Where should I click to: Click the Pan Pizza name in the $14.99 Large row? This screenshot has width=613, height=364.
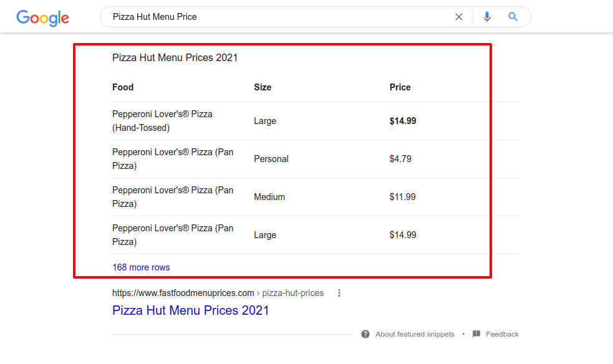[173, 235]
